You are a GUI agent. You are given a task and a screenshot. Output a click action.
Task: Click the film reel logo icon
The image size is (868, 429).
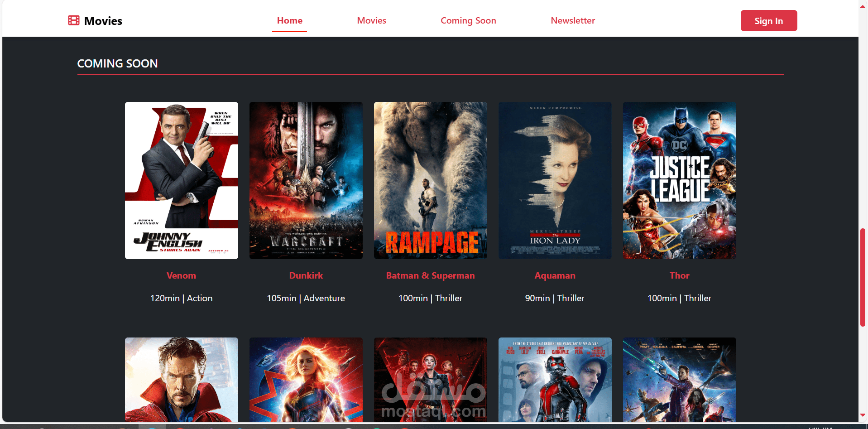(74, 20)
